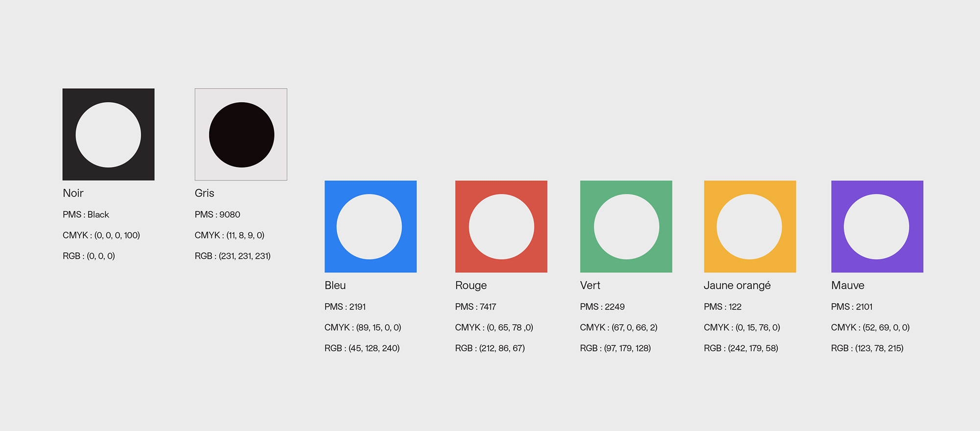The width and height of the screenshot is (980, 431).
Task: Select RGB value (242, 179, 58)
Action: point(740,348)
